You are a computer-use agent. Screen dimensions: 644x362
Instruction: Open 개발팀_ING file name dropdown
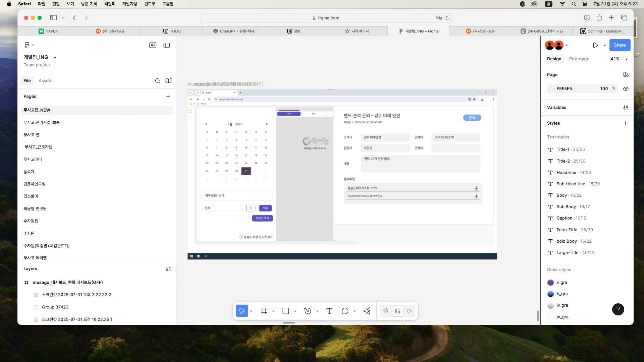tap(55, 57)
